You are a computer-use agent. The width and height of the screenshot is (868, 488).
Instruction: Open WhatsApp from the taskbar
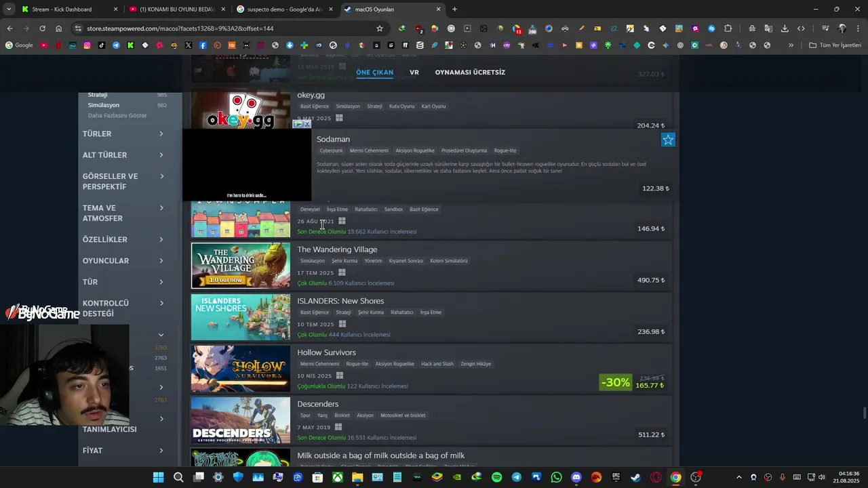(557, 477)
